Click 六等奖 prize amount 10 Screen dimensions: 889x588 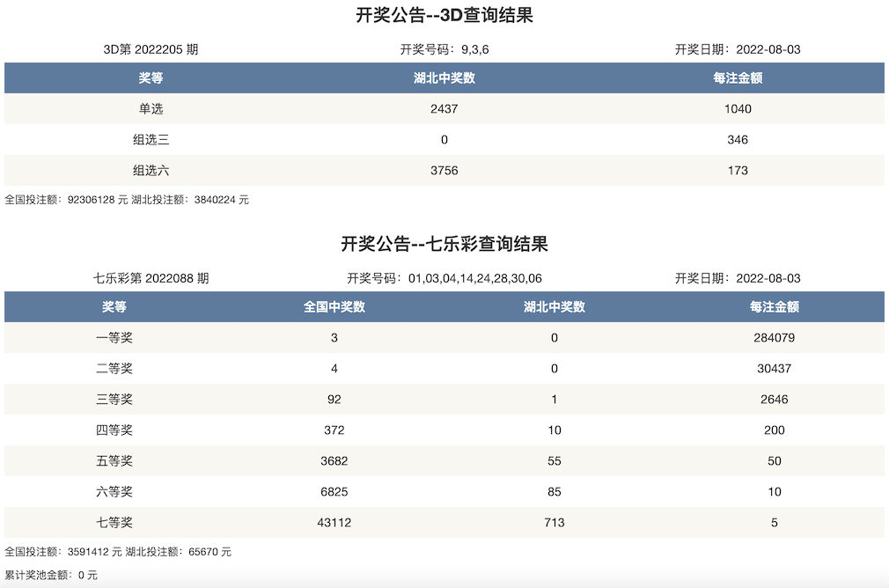(774, 491)
